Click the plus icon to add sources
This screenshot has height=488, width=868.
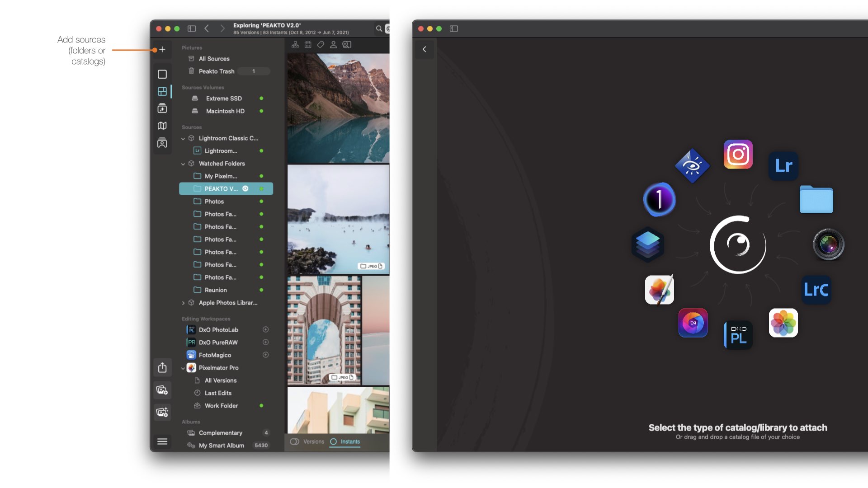[x=162, y=50]
